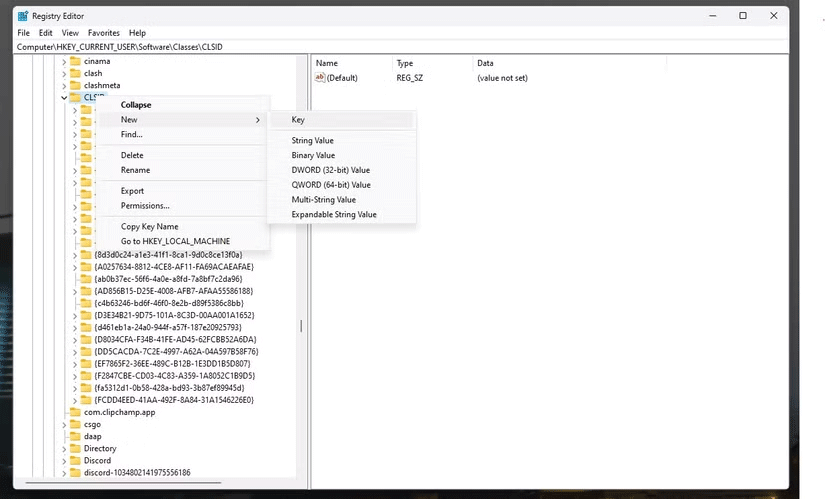The width and height of the screenshot is (825, 499).
Task: Click the folder icon next to clashmeta
Action: coord(75,86)
